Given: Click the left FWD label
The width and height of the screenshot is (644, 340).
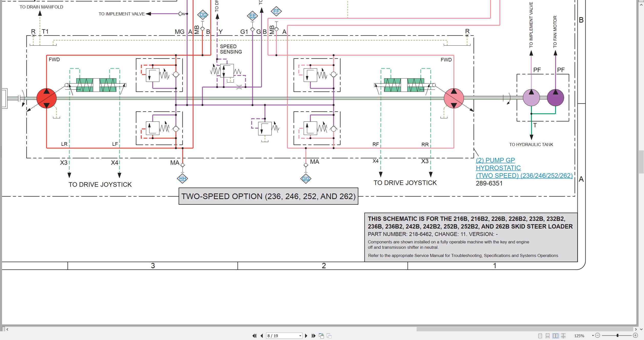Looking at the screenshot, I should tap(54, 59).
